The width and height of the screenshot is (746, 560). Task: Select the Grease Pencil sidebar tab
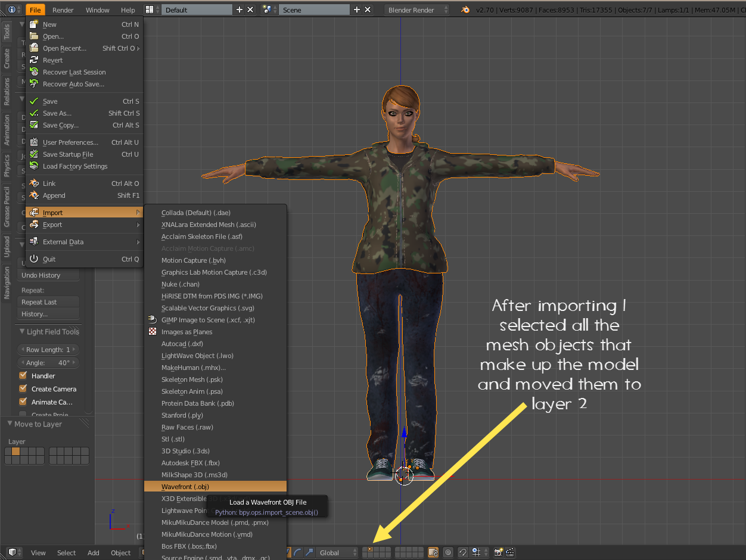click(x=7, y=207)
